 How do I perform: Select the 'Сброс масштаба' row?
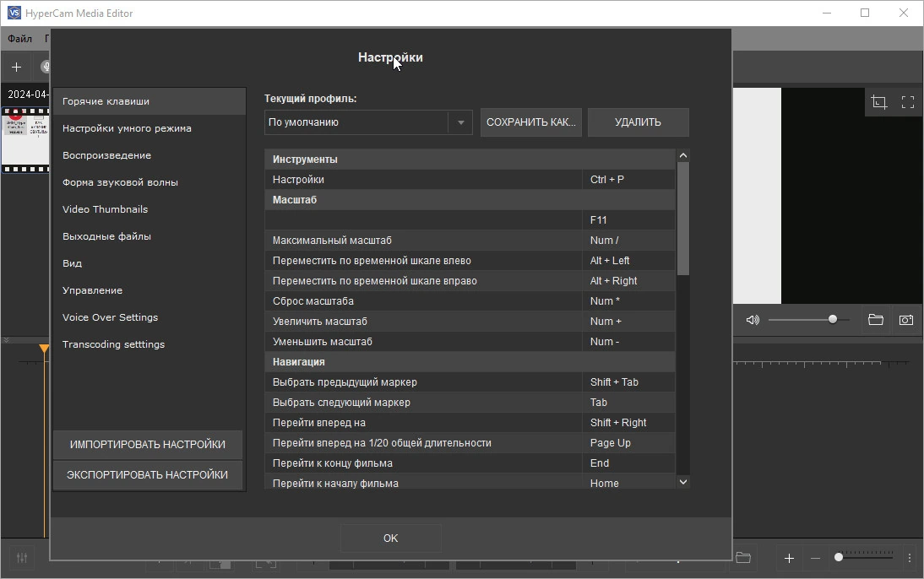point(470,301)
